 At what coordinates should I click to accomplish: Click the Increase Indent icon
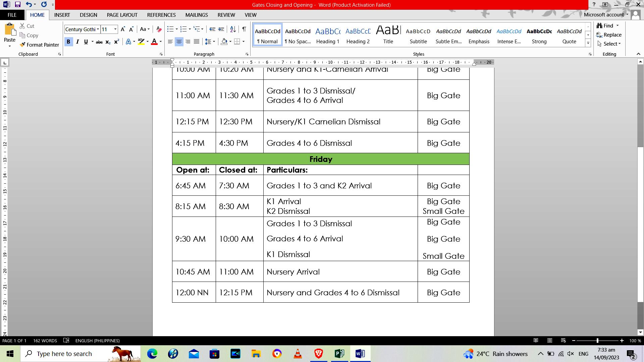click(x=221, y=29)
